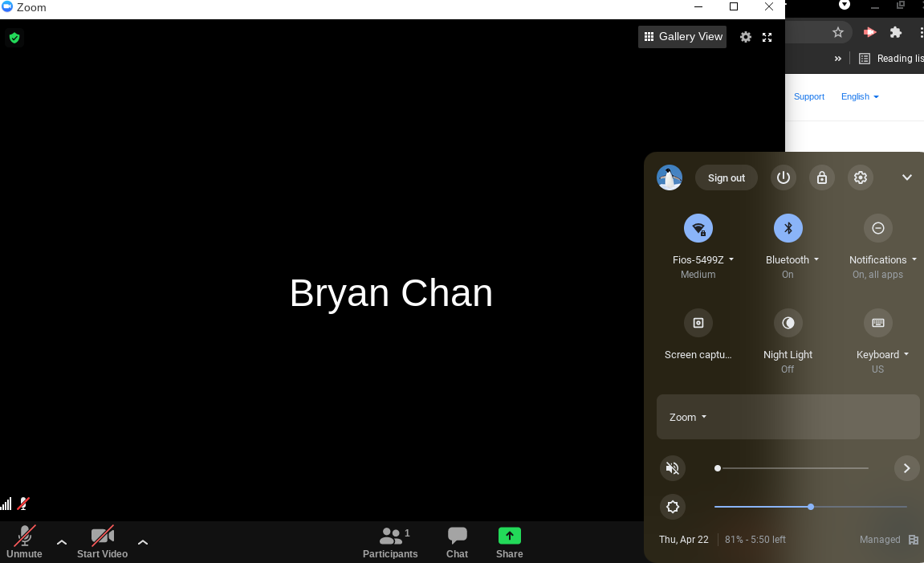Click the signal strength bars icon
924x563 pixels.
[x=6, y=504]
